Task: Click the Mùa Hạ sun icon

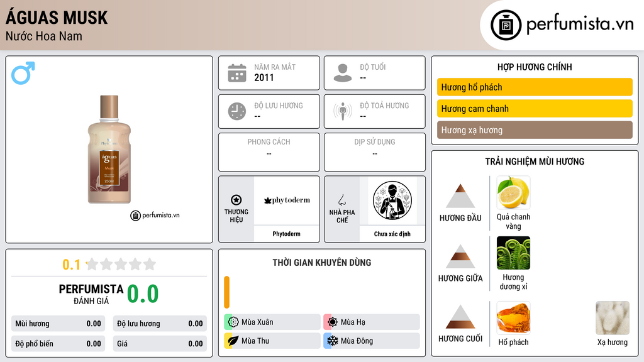Action: (333, 322)
